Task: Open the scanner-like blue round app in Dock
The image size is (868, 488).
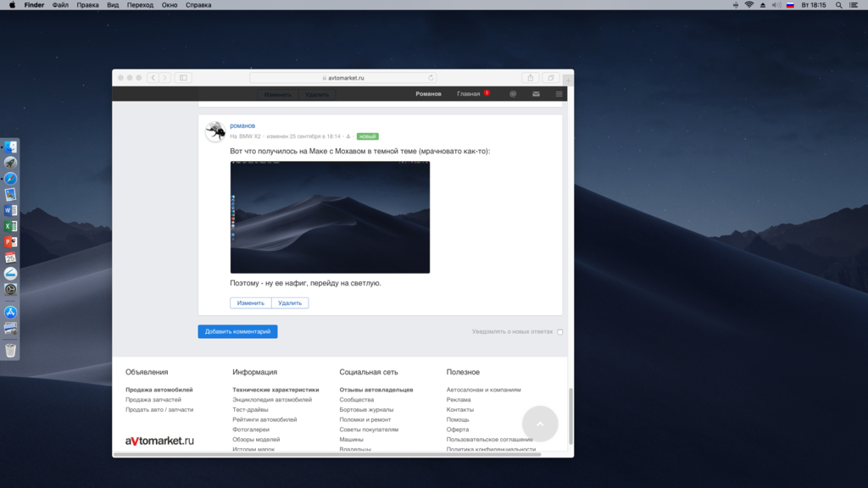Action: (10, 274)
